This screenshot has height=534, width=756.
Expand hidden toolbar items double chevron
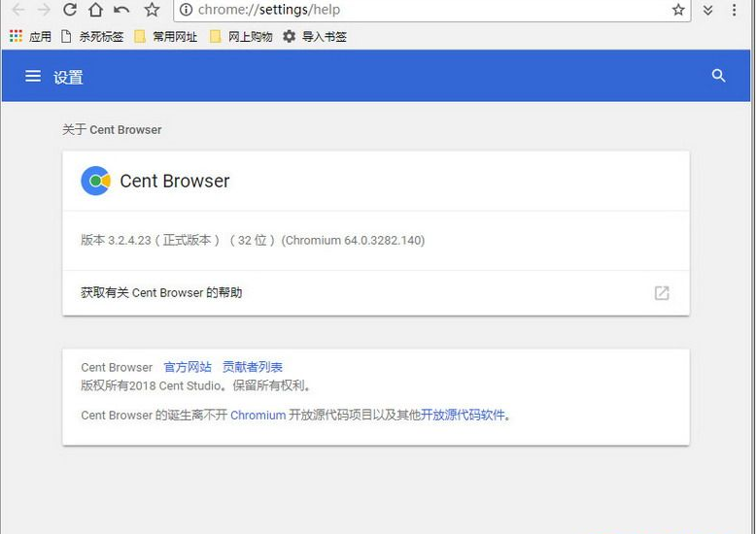point(707,10)
